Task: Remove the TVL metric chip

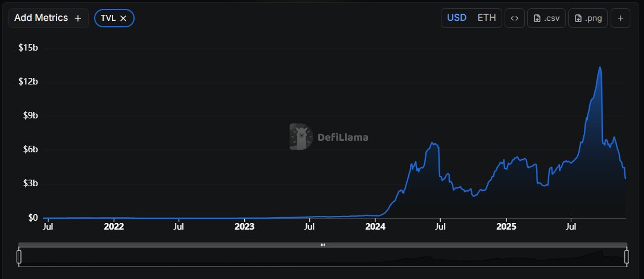Action: [x=123, y=18]
